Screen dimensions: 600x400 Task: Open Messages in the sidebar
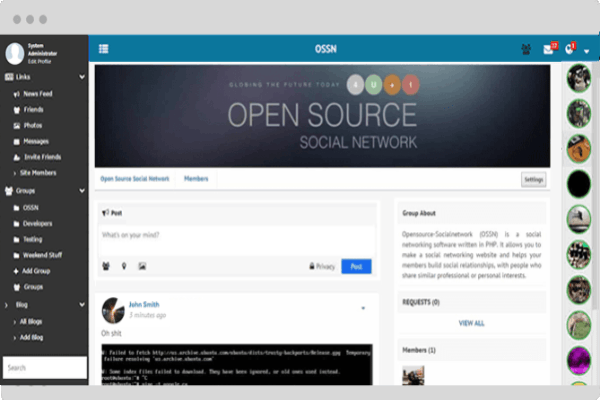pos(36,141)
